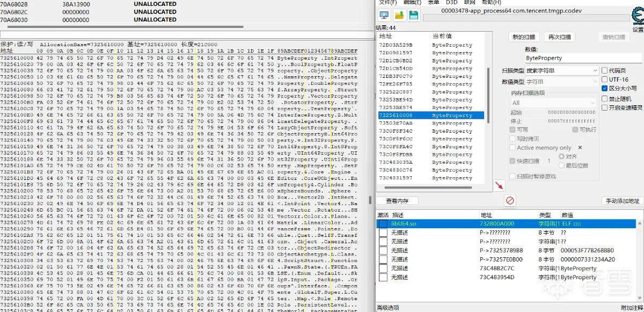Image resolution: width=644 pixels, height=312 pixels.
Task: Click the X beside Active memory only
Action: point(580,148)
